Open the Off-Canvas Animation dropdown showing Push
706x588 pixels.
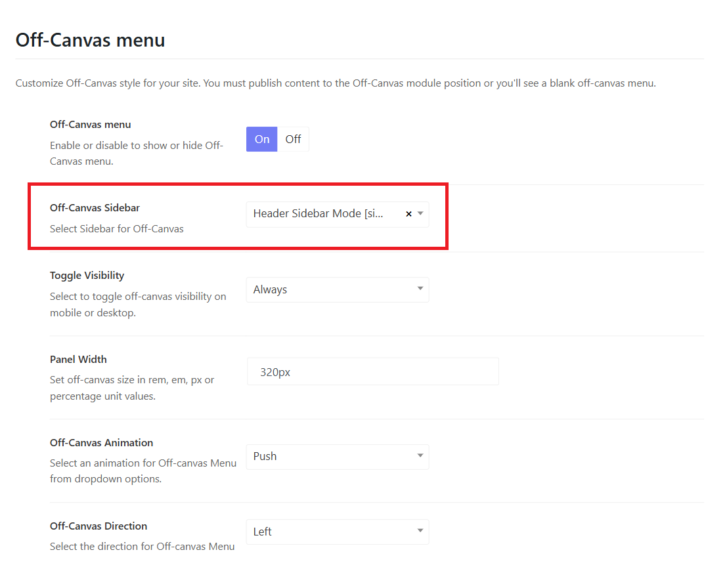pyautogui.click(x=328, y=456)
